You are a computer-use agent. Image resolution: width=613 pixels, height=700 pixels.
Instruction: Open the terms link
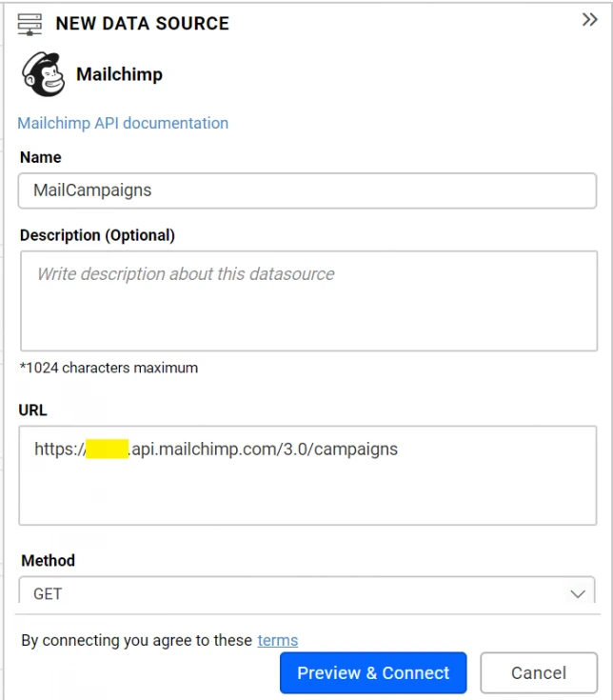277,640
